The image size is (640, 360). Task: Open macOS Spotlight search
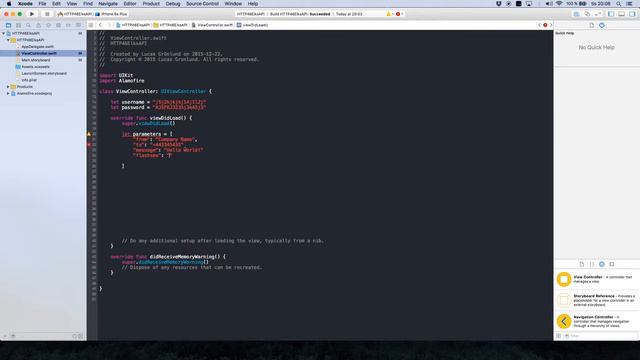point(619,4)
